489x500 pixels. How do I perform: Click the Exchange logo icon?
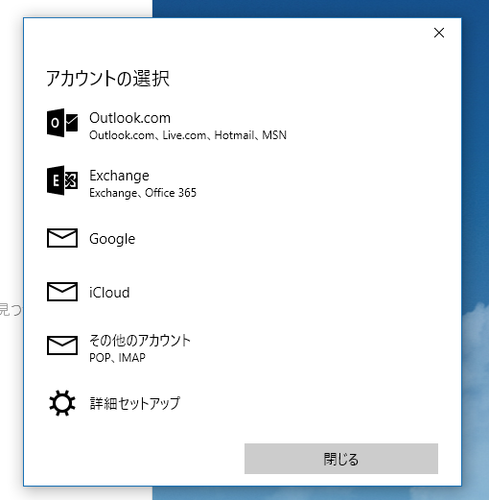(x=62, y=180)
